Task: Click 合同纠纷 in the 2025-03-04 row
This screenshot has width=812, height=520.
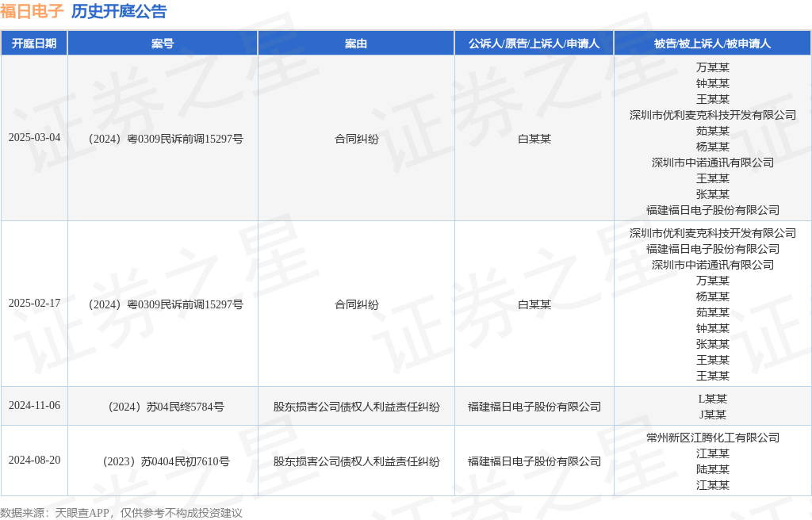Action: coord(356,139)
